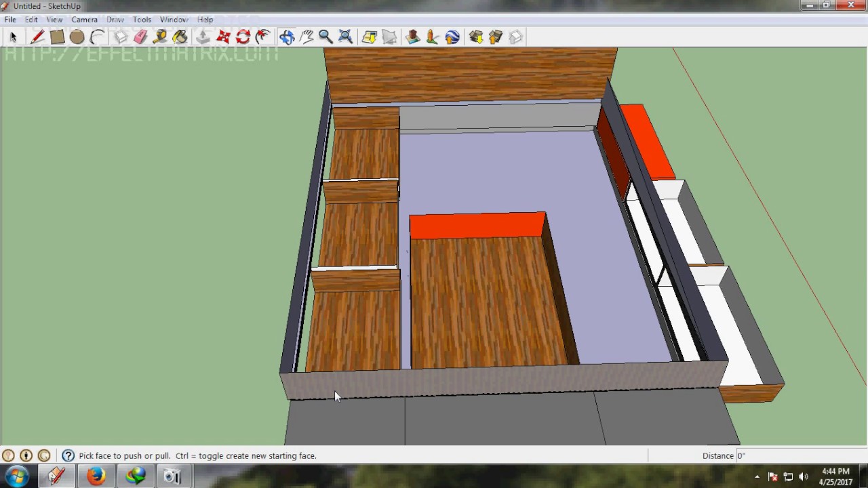868x488 pixels.
Task: Open the camera app on taskbar
Action: [x=174, y=476]
